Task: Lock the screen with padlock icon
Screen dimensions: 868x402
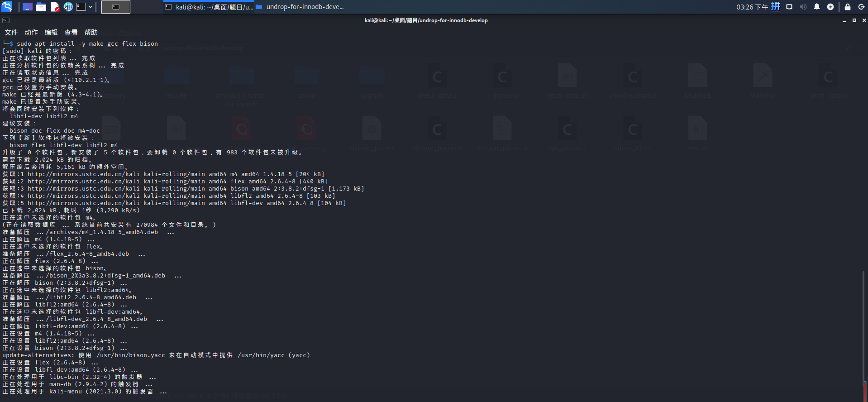Action: pyautogui.click(x=848, y=7)
